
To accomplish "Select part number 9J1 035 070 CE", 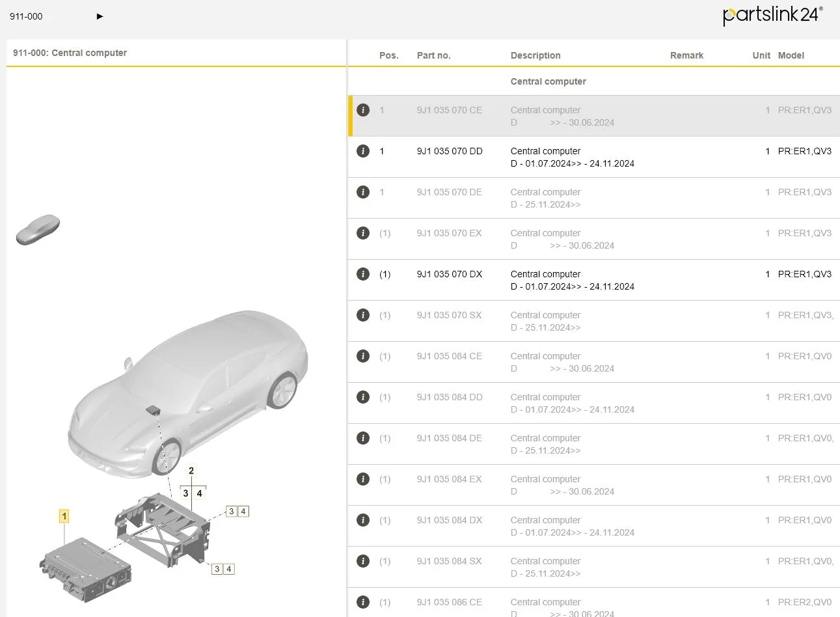I will point(450,110).
